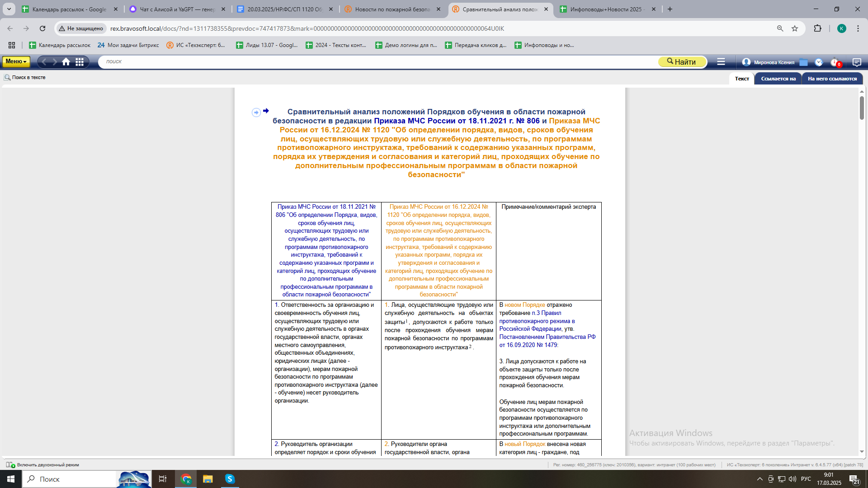Open File Explorer from the taskbar

208,479
